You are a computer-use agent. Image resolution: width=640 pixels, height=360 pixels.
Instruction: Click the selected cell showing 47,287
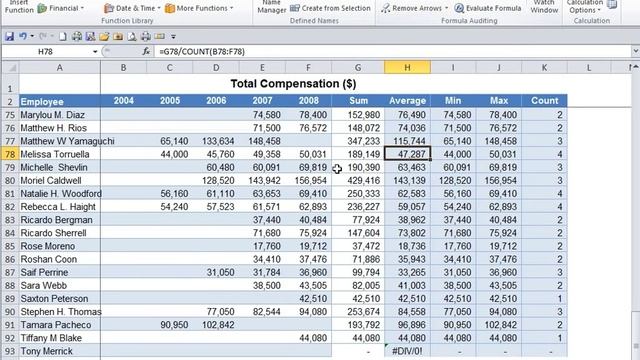(x=407, y=154)
